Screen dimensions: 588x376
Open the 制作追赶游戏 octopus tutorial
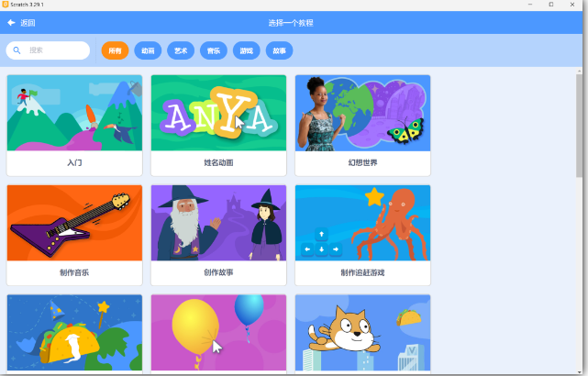(x=362, y=235)
